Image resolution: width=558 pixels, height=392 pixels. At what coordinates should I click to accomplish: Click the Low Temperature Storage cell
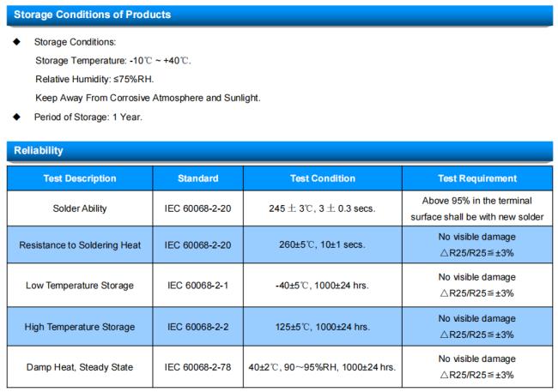point(80,286)
